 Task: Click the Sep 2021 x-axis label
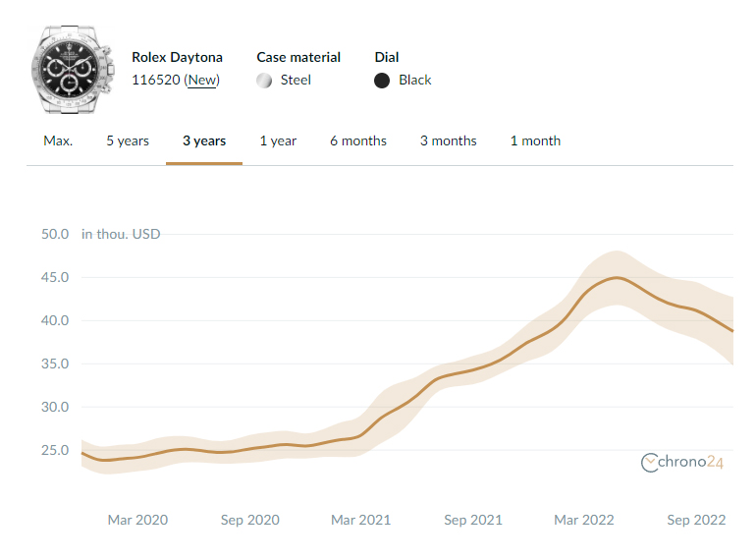coord(473,520)
